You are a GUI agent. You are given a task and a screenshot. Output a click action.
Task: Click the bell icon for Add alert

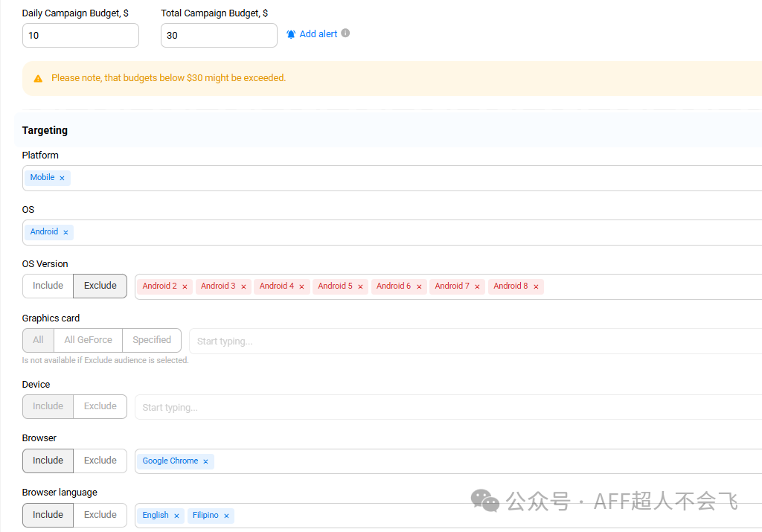(291, 34)
